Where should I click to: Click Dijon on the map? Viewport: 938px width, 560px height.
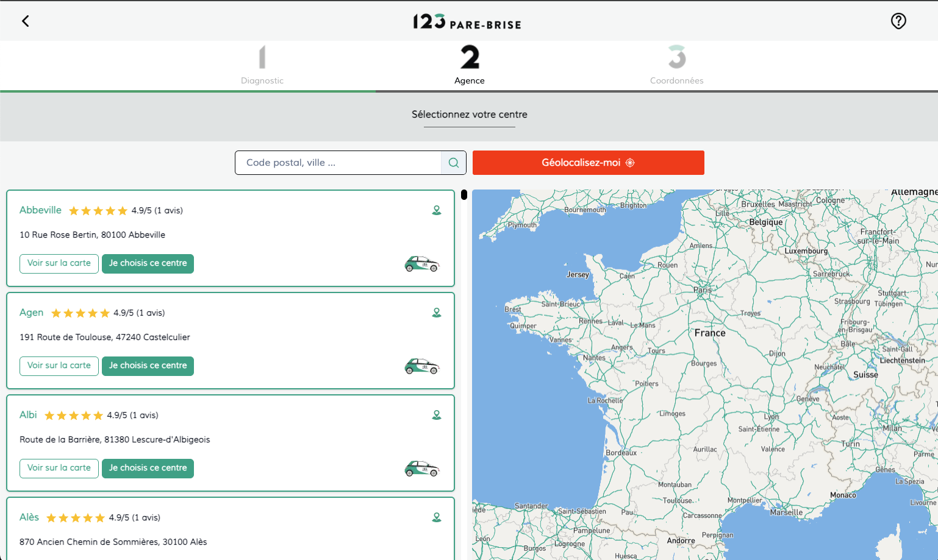tap(778, 353)
